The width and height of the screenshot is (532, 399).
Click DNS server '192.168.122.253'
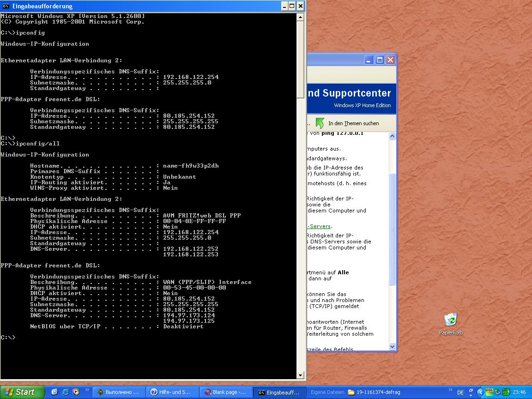click(191, 254)
